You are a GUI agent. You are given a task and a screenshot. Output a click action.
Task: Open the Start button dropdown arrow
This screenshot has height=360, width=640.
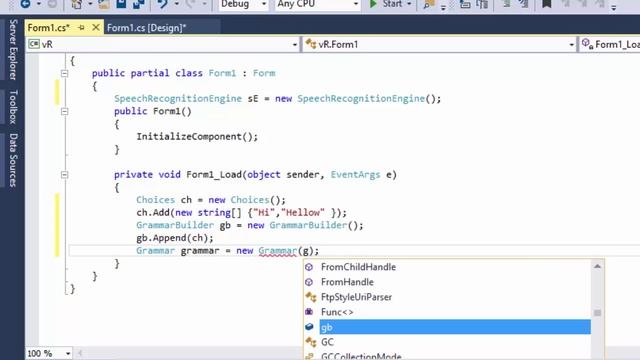tap(409, 4)
